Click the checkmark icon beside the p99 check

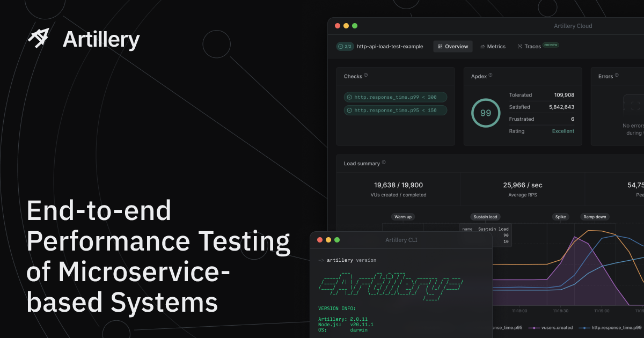click(349, 97)
